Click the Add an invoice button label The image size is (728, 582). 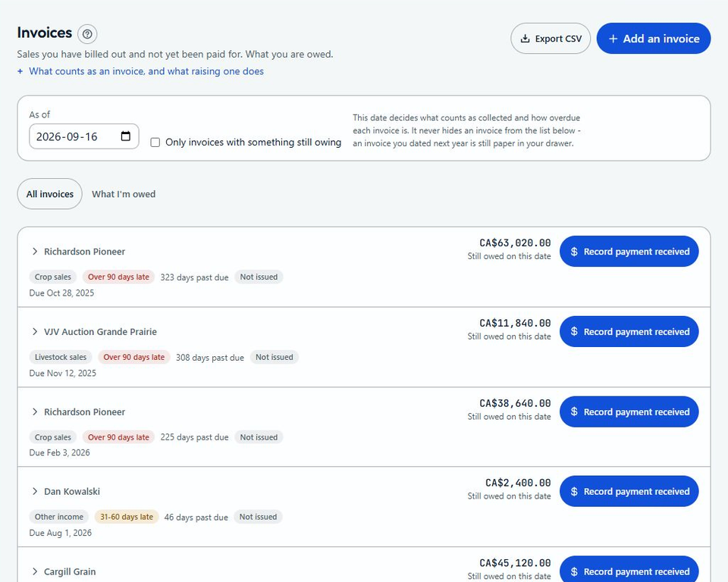pos(661,39)
